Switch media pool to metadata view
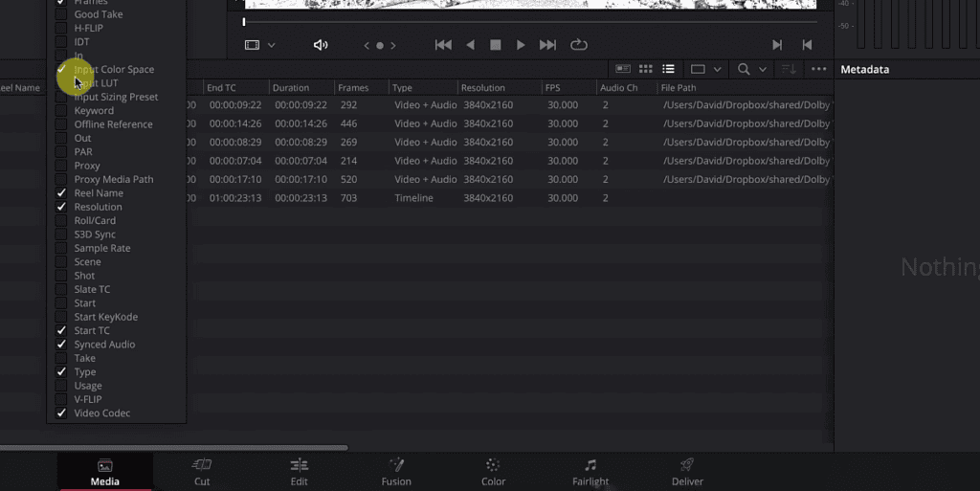980x491 pixels. (622, 69)
